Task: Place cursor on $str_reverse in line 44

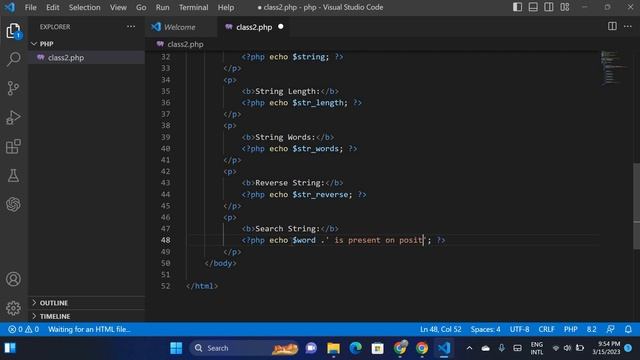Action: click(x=320, y=194)
